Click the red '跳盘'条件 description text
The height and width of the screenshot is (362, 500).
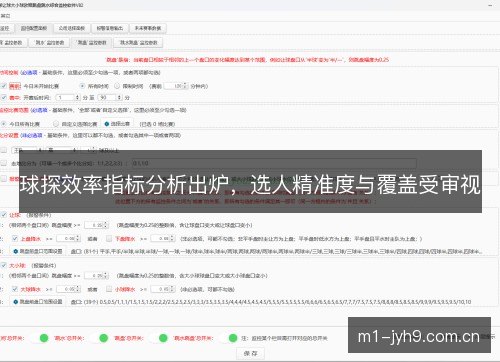click(247, 60)
